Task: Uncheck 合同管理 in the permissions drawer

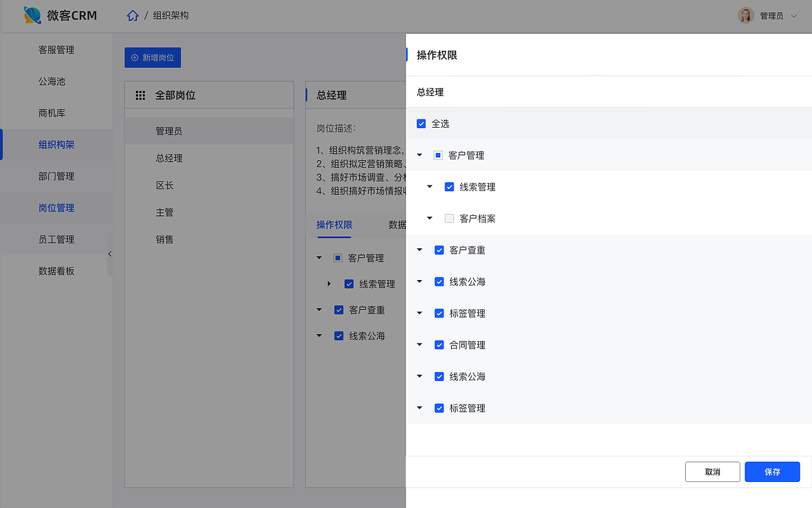Action: [x=439, y=345]
